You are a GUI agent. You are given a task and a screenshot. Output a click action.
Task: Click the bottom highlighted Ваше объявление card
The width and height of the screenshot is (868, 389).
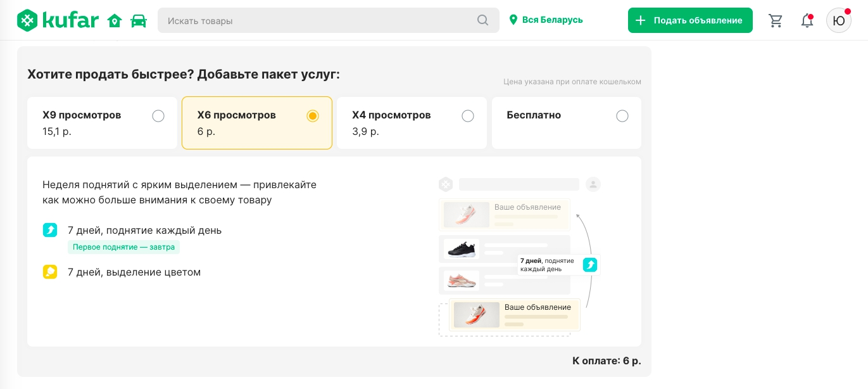tap(514, 315)
